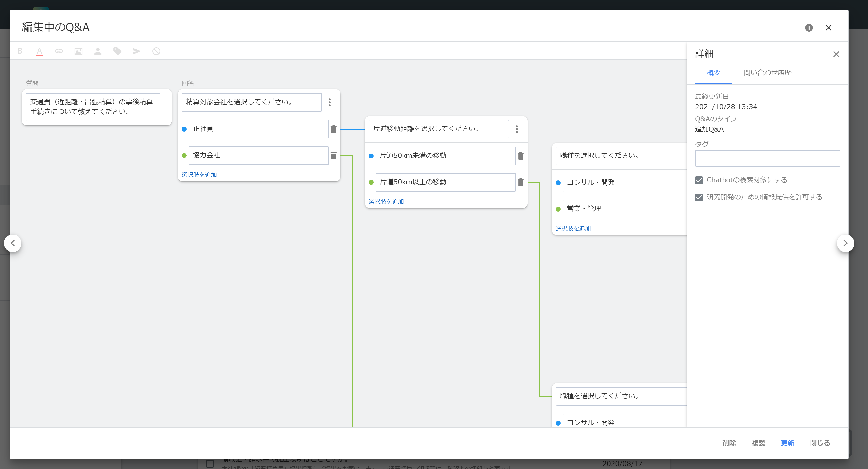
Task: Add a choice under 片道移動距離 answer
Action: tap(386, 201)
